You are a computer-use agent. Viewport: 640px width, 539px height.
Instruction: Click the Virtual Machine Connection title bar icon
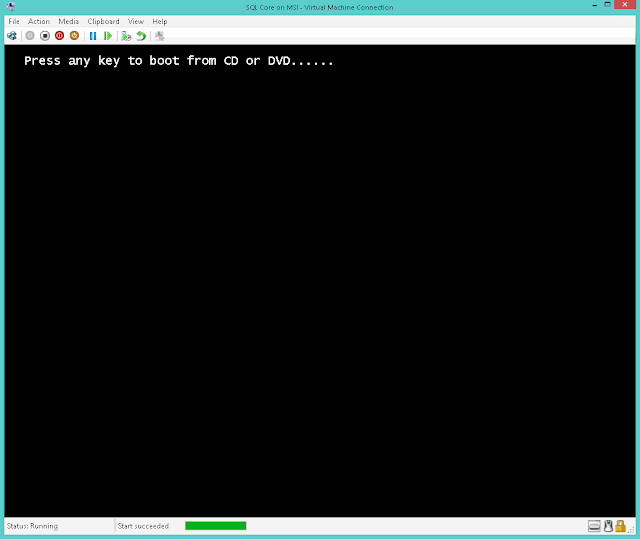pos(11,6)
